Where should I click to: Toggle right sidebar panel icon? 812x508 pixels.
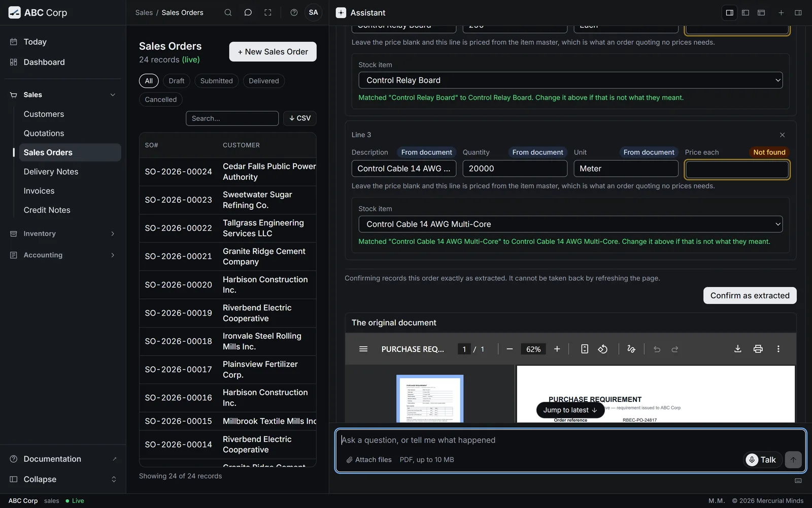point(798,13)
